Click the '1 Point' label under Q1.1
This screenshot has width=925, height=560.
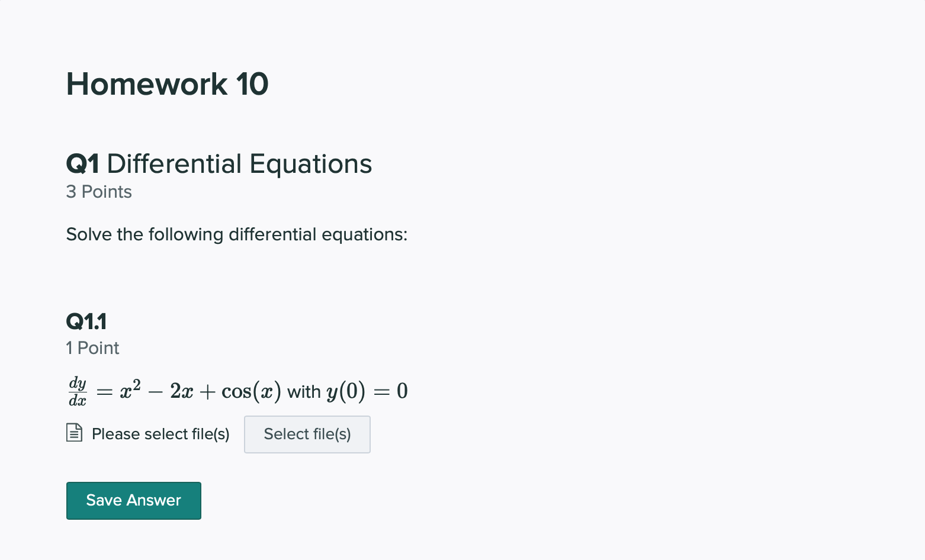tap(92, 348)
